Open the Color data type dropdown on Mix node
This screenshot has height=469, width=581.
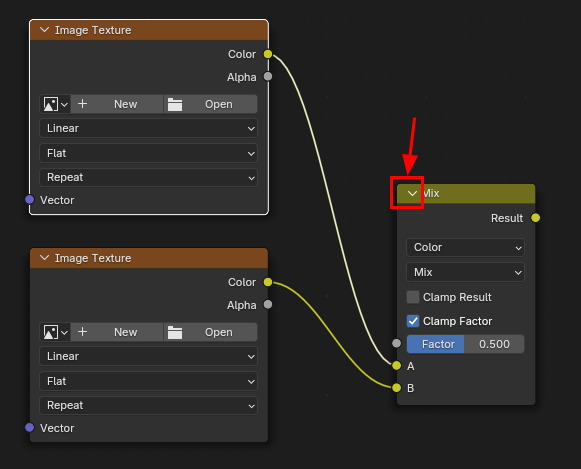465,247
